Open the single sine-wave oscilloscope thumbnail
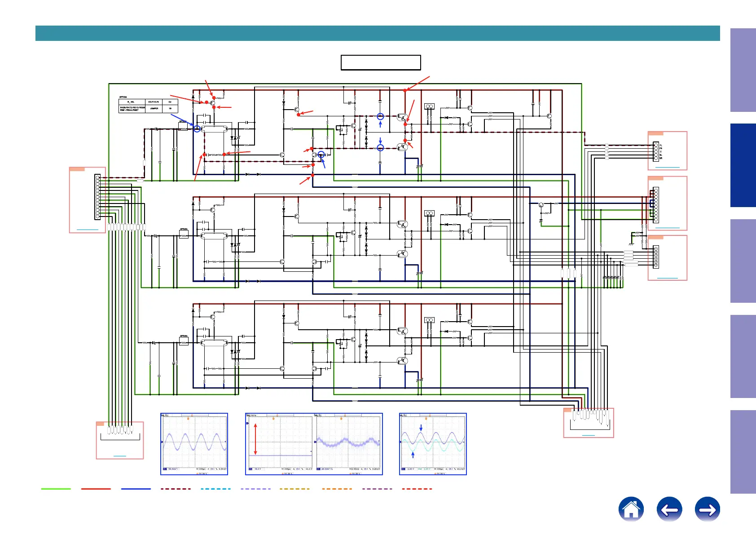The width and height of the screenshot is (756, 535). pyautogui.click(x=194, y=444)
